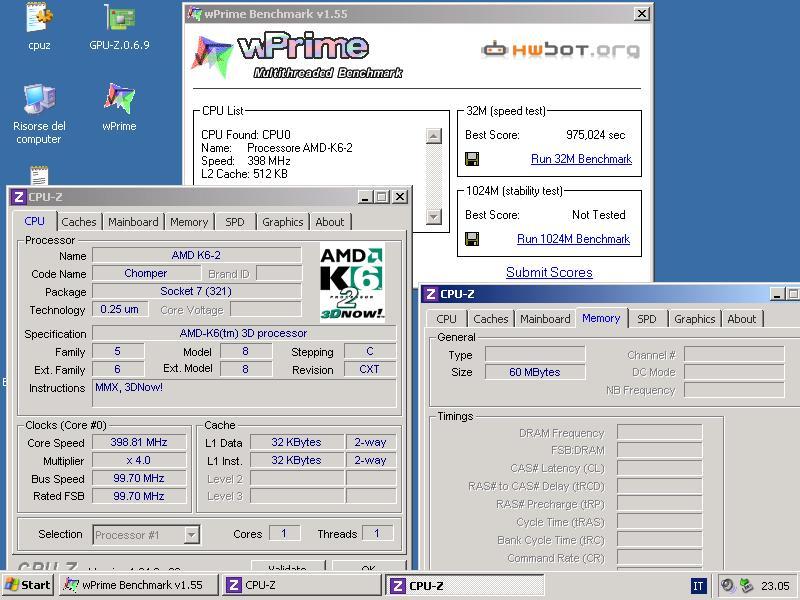800x600 pixels.
Task: Click the Specification AMD-K6(tm) 3D processor field
Action: [x=244, y=333]
